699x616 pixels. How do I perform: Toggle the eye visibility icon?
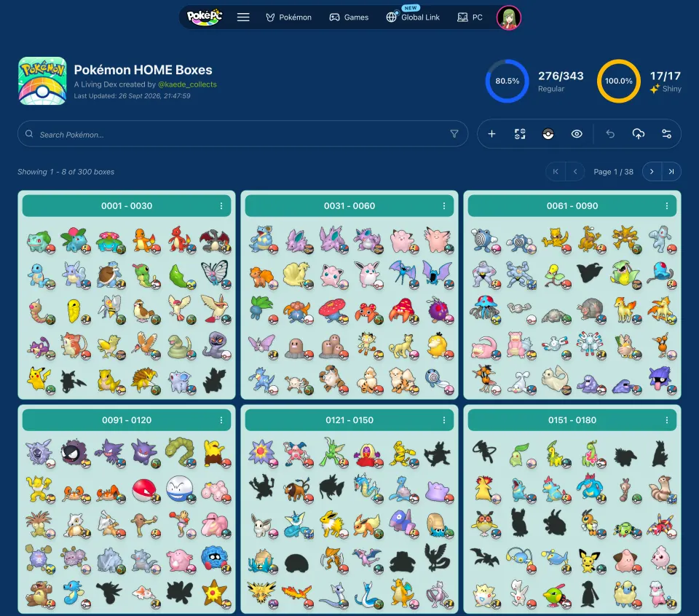click(x=577, y=134)
